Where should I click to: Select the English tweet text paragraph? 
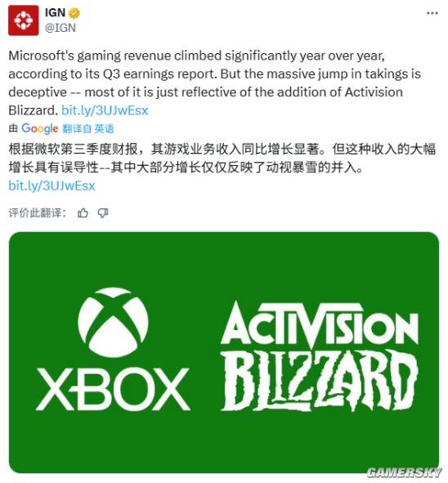215,83
